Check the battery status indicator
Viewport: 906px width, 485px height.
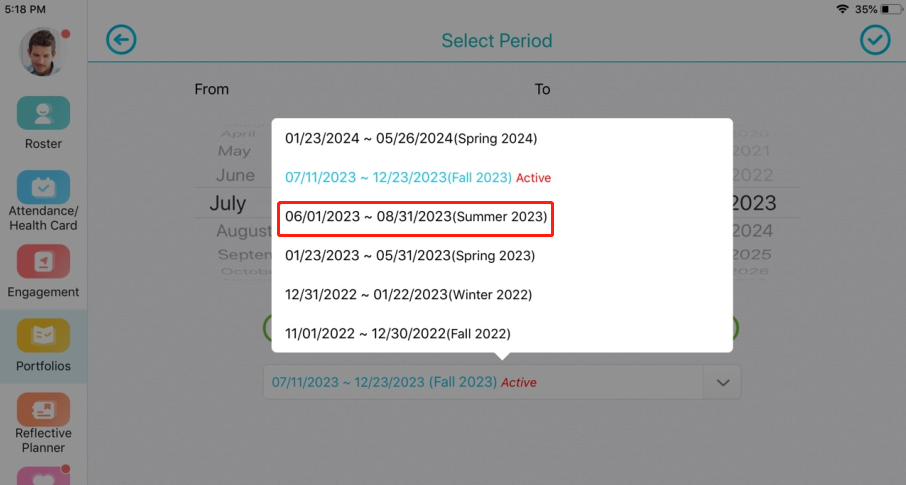[892, 9]
